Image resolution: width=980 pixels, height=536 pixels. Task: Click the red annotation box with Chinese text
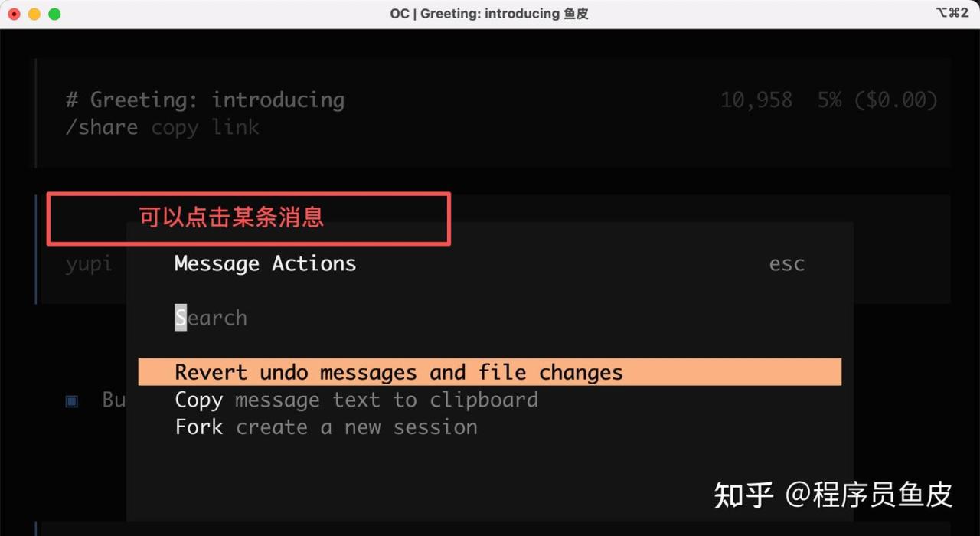[249, 219]
